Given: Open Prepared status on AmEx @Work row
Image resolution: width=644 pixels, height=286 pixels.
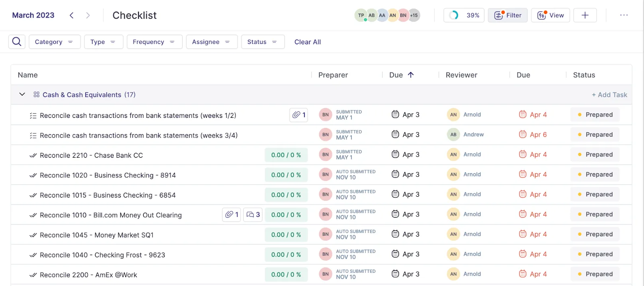Looking at the screenshot, I should [595, 274].
